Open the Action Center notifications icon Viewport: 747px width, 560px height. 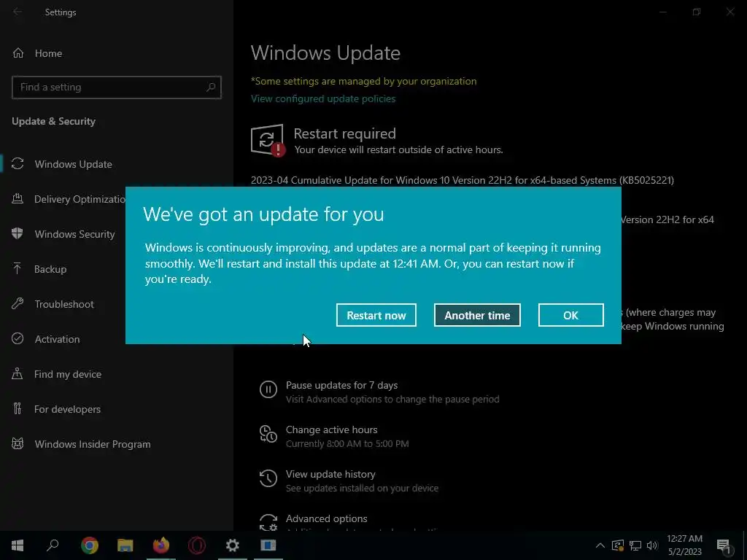coord(724,546)
